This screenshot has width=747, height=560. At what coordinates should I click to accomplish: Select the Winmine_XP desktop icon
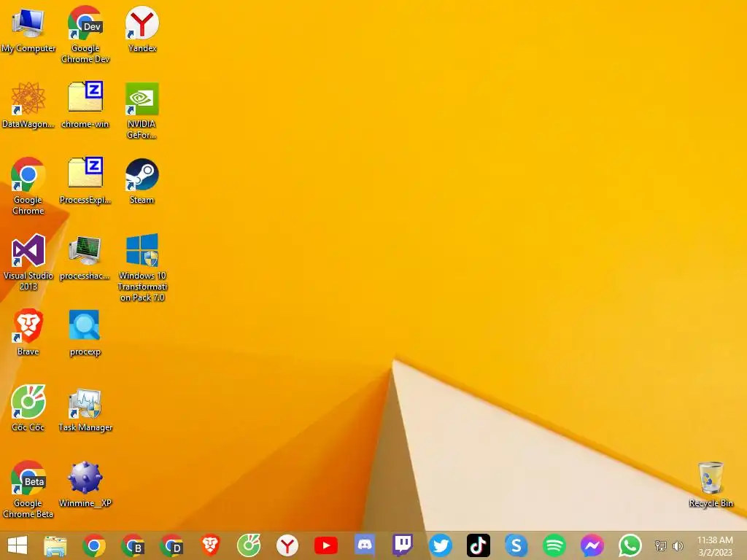coord(85,484)
